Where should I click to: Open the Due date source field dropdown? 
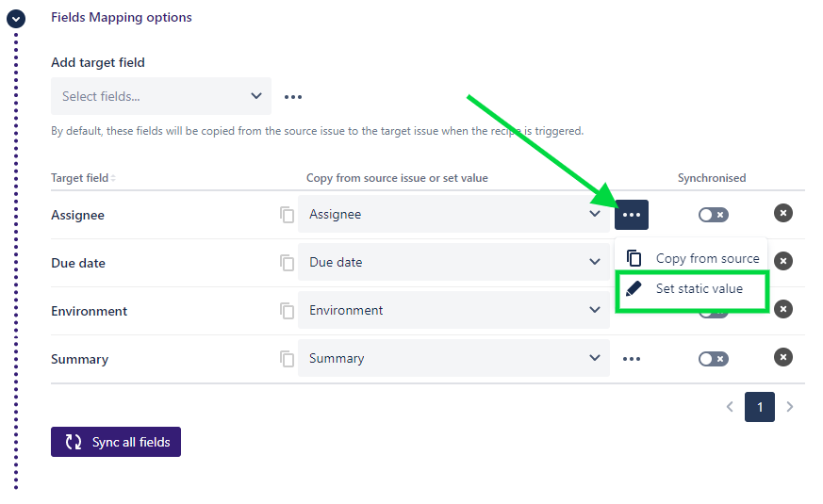point(453,263)
